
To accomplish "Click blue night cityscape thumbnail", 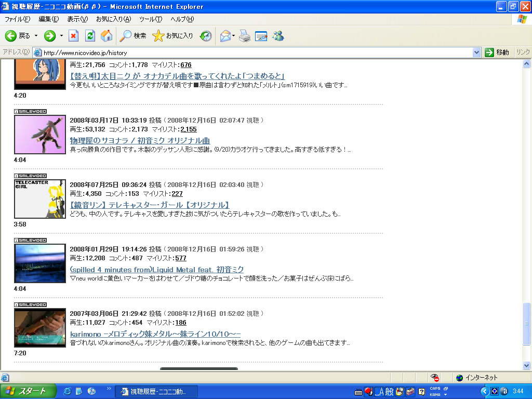I will (x=40, y=263).
